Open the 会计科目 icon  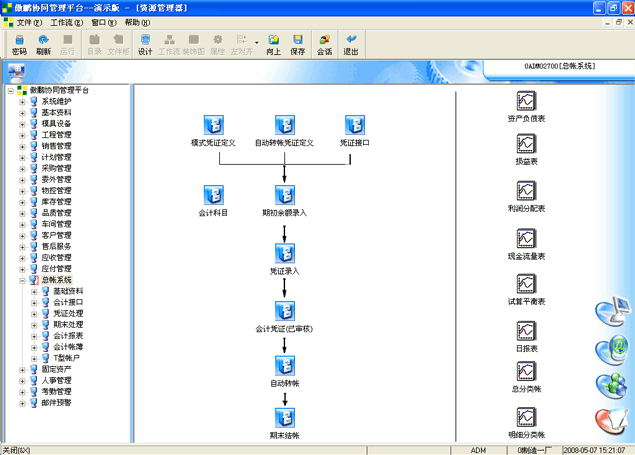(x=213, y=195)
